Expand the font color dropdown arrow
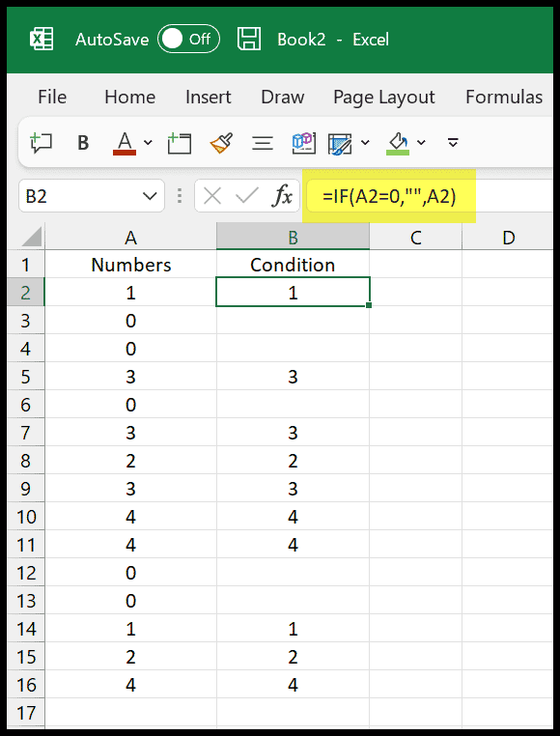 [148, 142]
